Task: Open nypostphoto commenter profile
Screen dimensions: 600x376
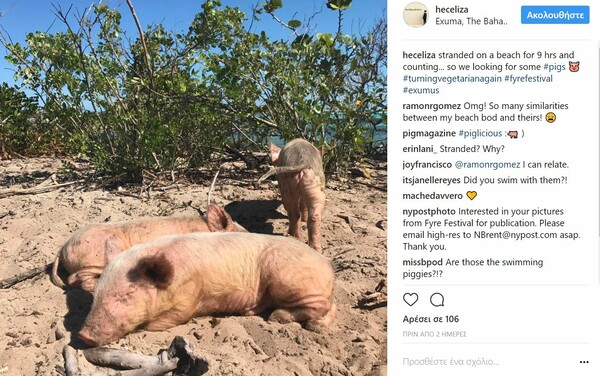Action: point(429,212)
